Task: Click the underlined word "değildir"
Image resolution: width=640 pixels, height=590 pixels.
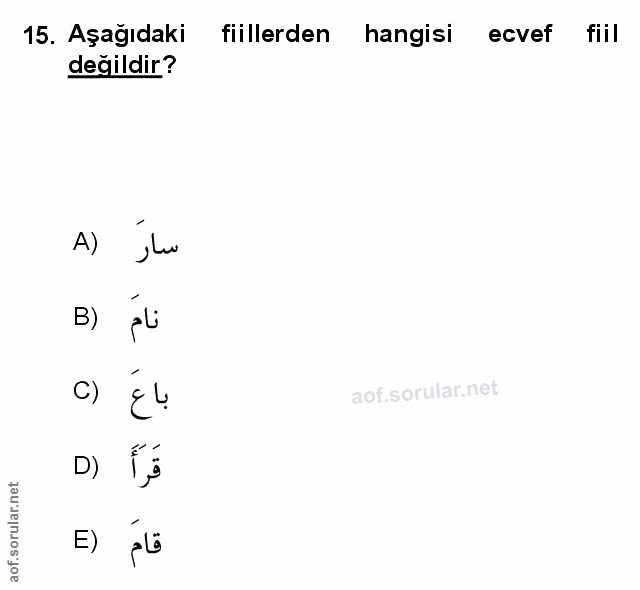Action: 114,67
